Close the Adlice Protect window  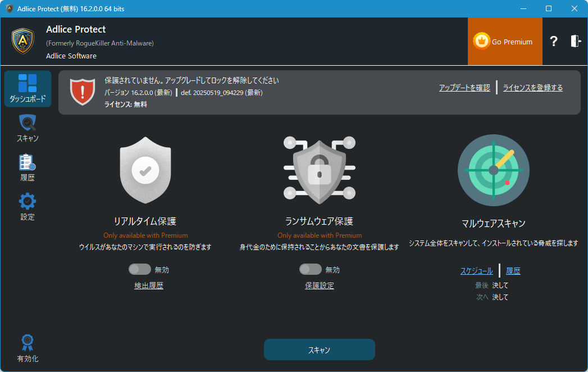click(x=575, y=8)
